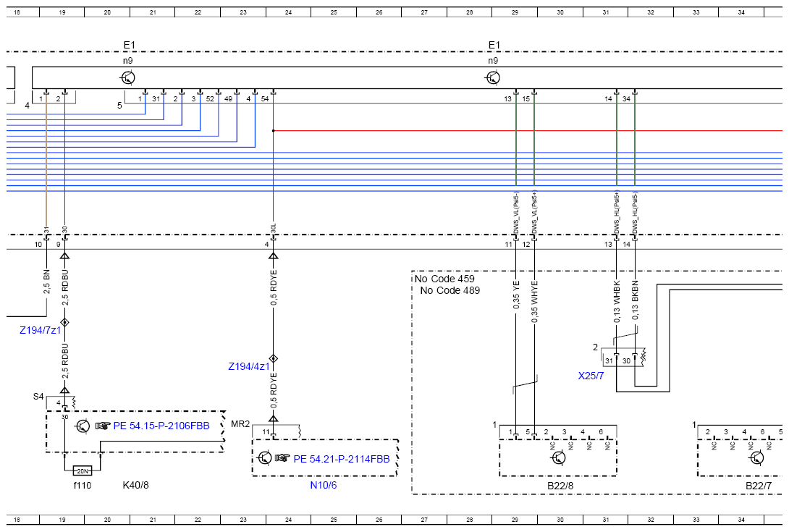Click the left n9 transistor symbol in E1
Viewport: 789px width, 532px height.
128,78
